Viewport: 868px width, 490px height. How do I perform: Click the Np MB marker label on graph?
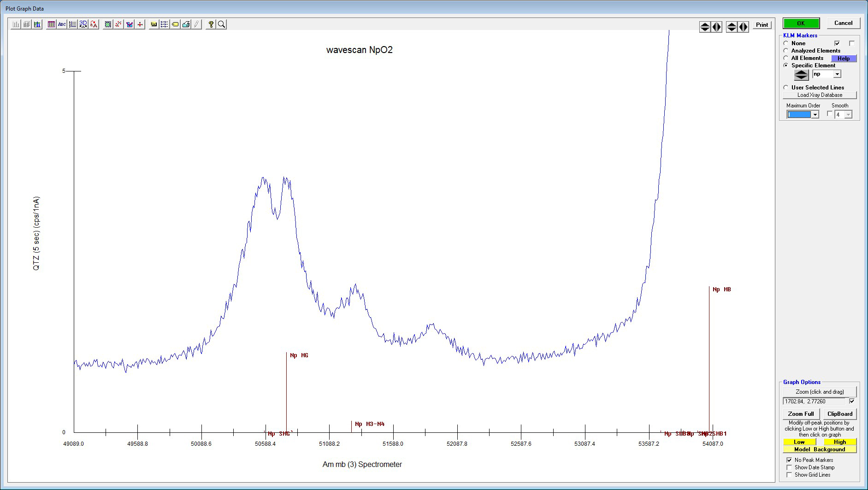pyautogui.click(x=721, y=289)
